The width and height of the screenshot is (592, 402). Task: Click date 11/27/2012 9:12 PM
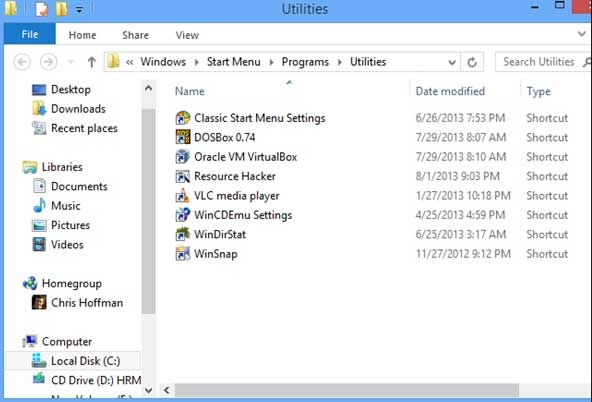[463, 254]
